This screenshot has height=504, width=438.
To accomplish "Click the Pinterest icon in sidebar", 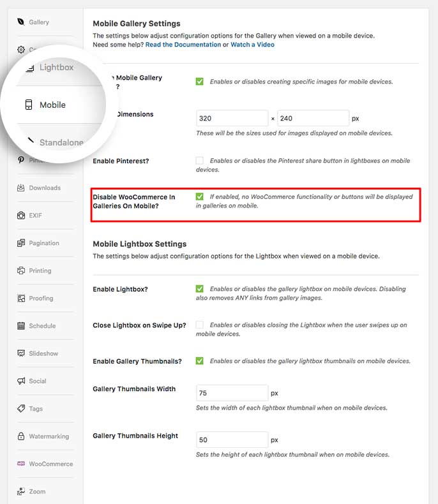I will (21, 159).
